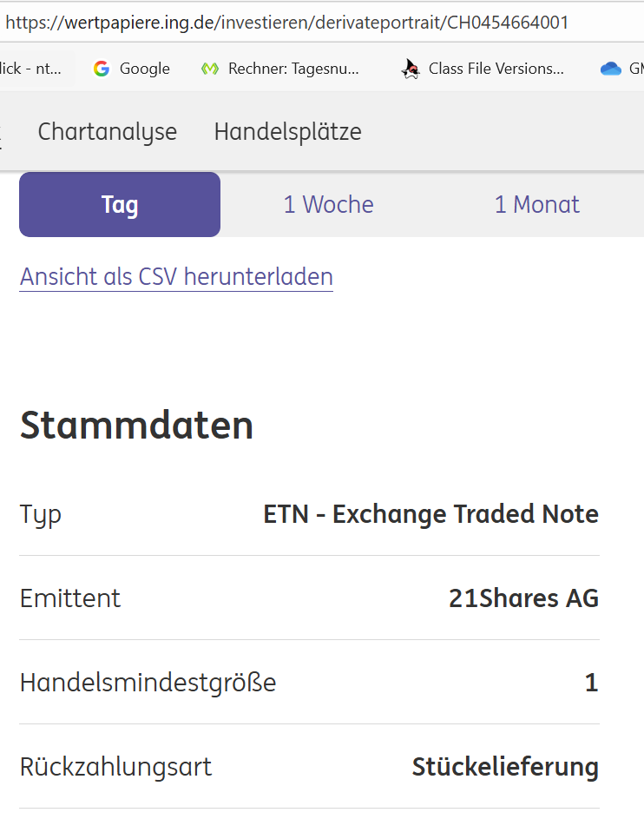This screenshot has width=644, height=819.
Task: Open the Handelsplätze tab
Action: (287, 132)
